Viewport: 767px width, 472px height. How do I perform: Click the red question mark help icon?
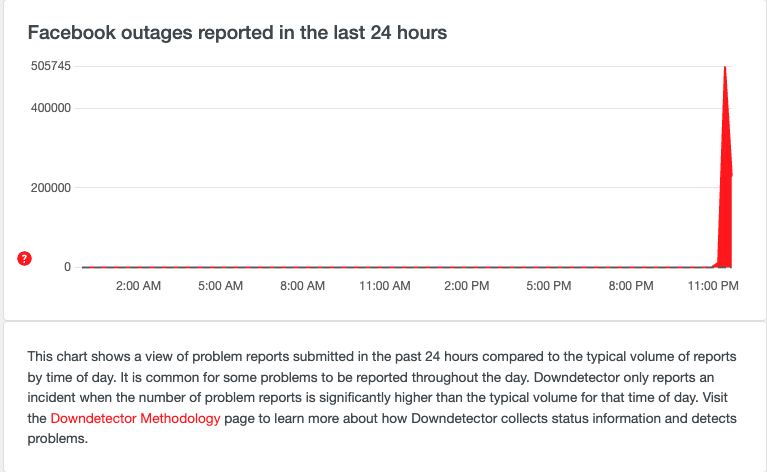[x=25, y=259]
